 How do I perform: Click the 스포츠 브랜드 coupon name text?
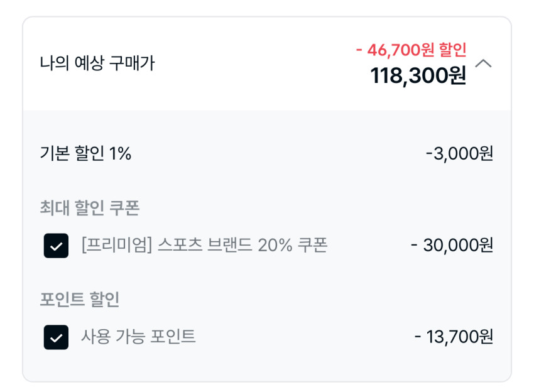[x=204, y=245]
